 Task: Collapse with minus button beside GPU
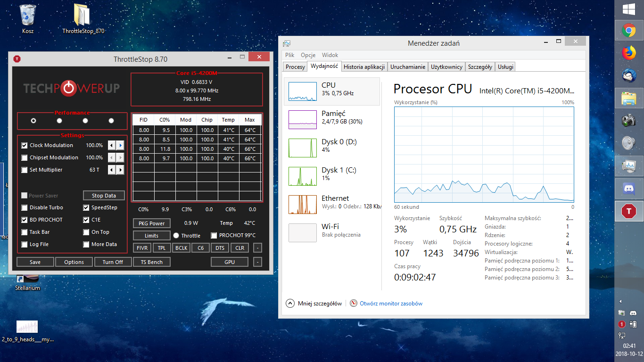257,262
